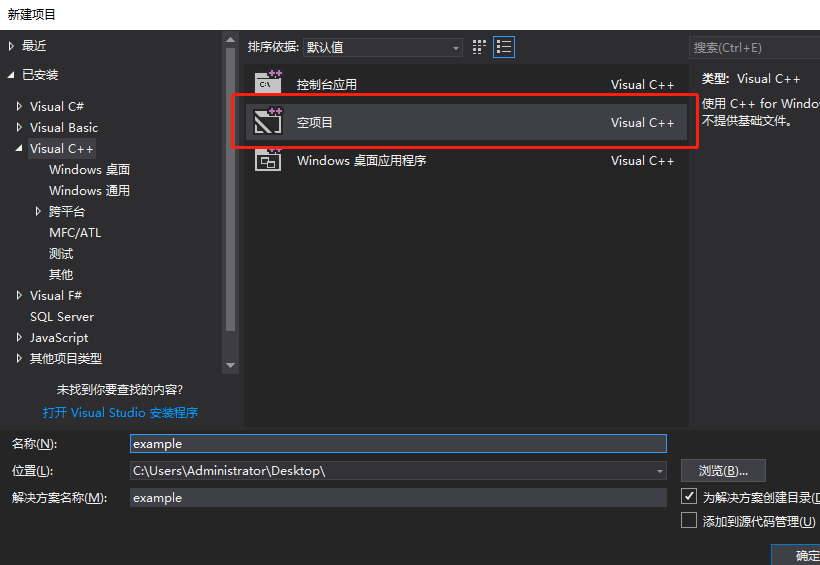Screen dimensions: 820x565
Task: Open the 排序依据 默认值 dropdown
Action: [383, 48]
